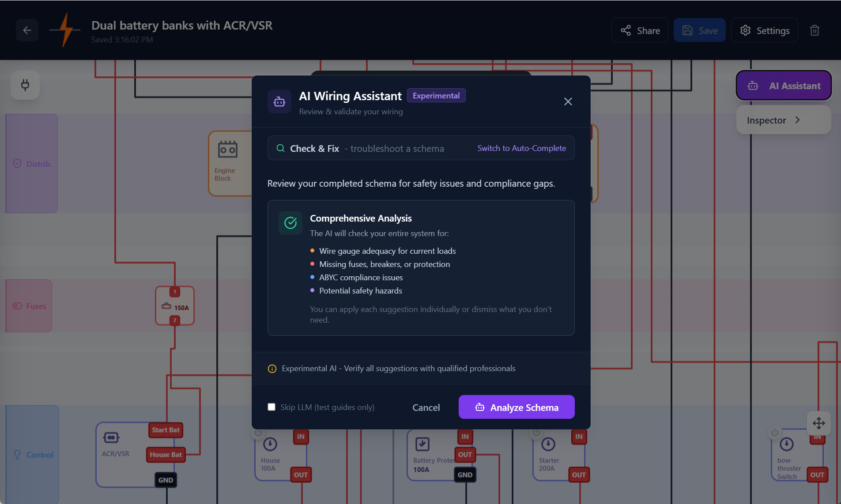Click the back arrow in the header
Viewport: 841px width, 504px height.
27,30
